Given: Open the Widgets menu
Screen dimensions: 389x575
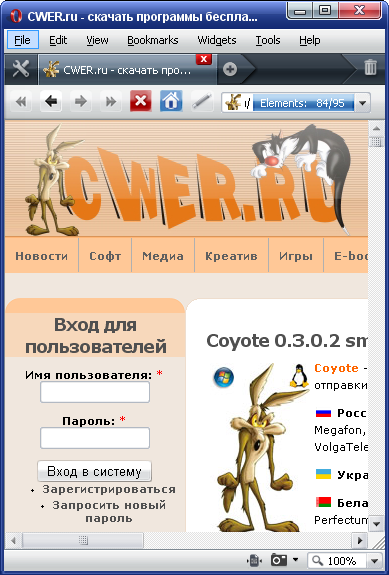Looking at the screenshot, I should click(217, 40).
